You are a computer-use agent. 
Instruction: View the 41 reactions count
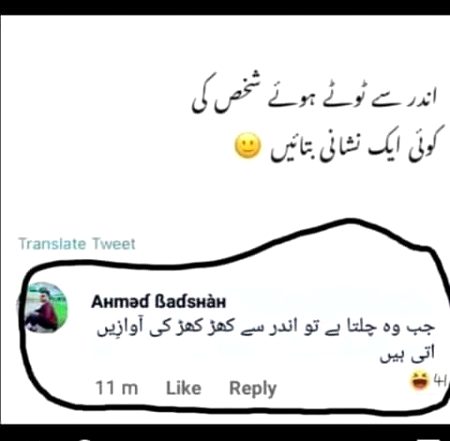[x=440, y=380]
